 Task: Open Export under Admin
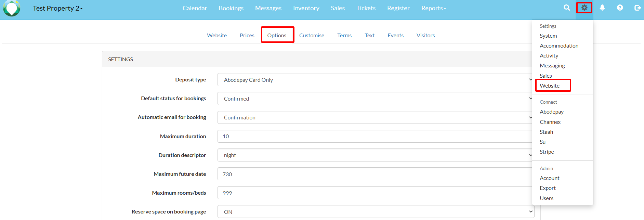pyautogui.click(x=548, y=188)
